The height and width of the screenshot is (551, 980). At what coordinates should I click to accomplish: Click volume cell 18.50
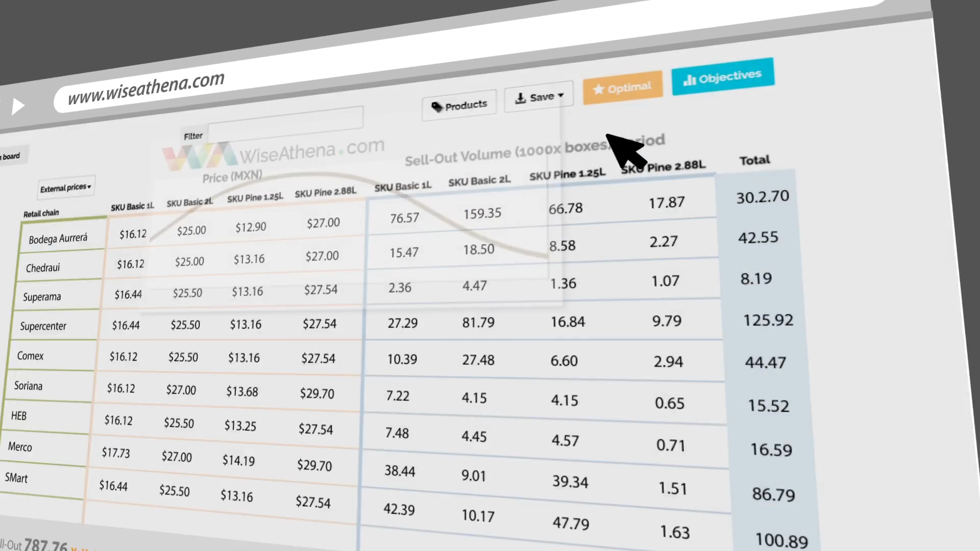(478, 249)
